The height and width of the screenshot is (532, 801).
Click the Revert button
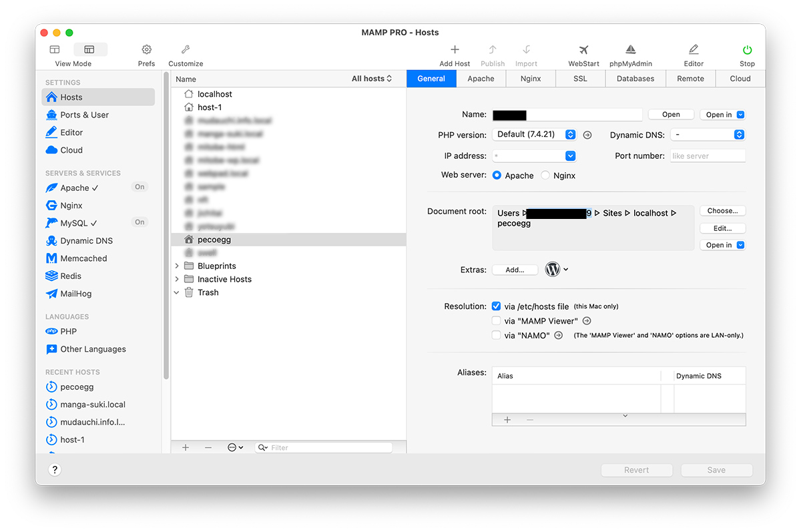pos(636,470)
